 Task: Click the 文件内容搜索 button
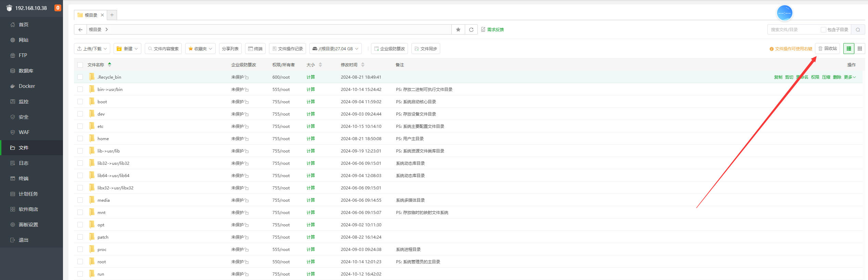click(x=163, y=49)
